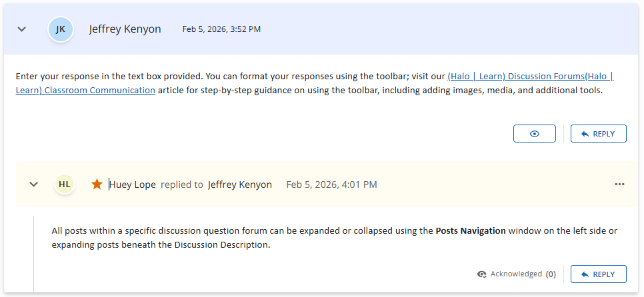Open the Halo Learn Discussion Forums article link
The height and width of the screenshot is (297, 644).
click(530, 77)
